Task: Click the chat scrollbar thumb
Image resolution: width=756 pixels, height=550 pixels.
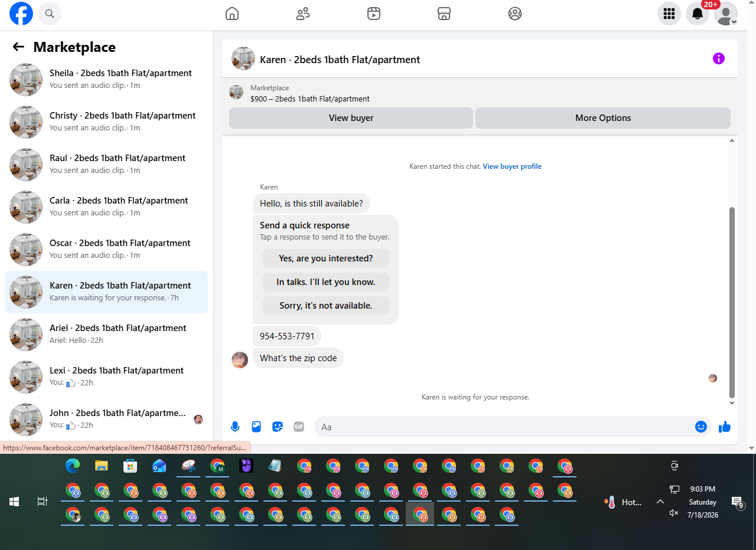Action: 732,302
